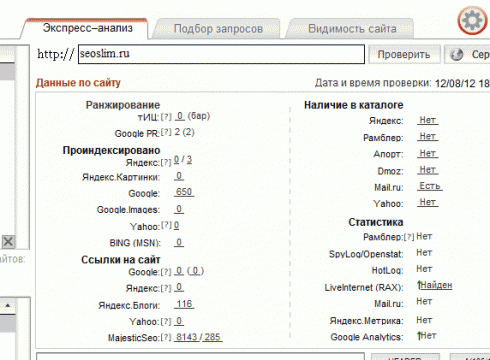
Task: Click the [?] icon beside Рамблер statistics
Action: pyautogui.click(x=409, y=237)
